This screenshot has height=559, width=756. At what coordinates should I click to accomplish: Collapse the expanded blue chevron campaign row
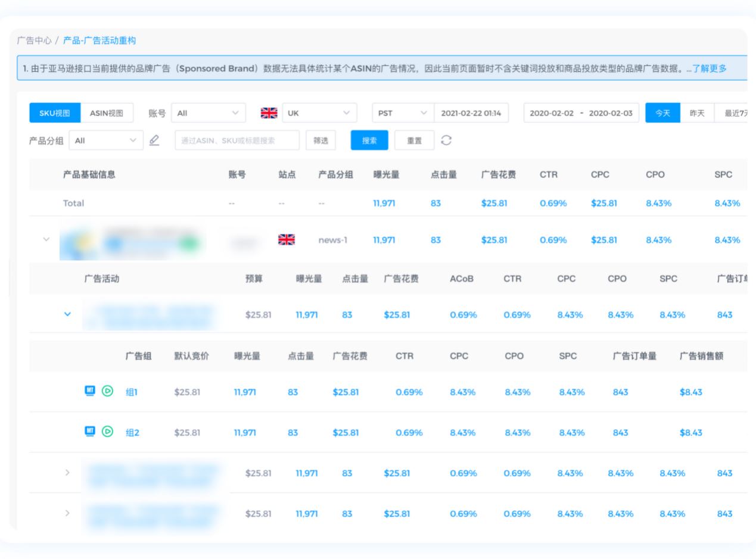67,314
